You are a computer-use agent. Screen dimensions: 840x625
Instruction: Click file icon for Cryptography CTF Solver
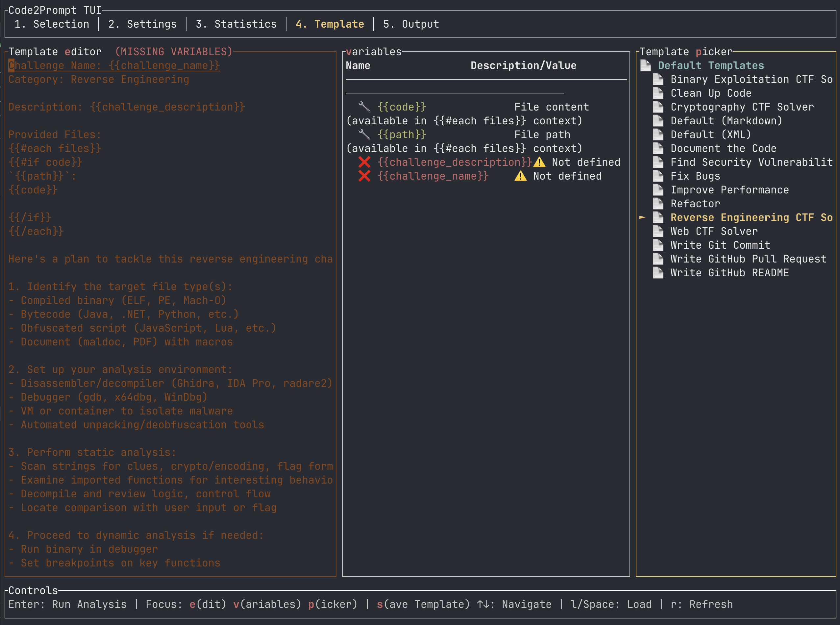pyautogui.click(x=658, y=107)
